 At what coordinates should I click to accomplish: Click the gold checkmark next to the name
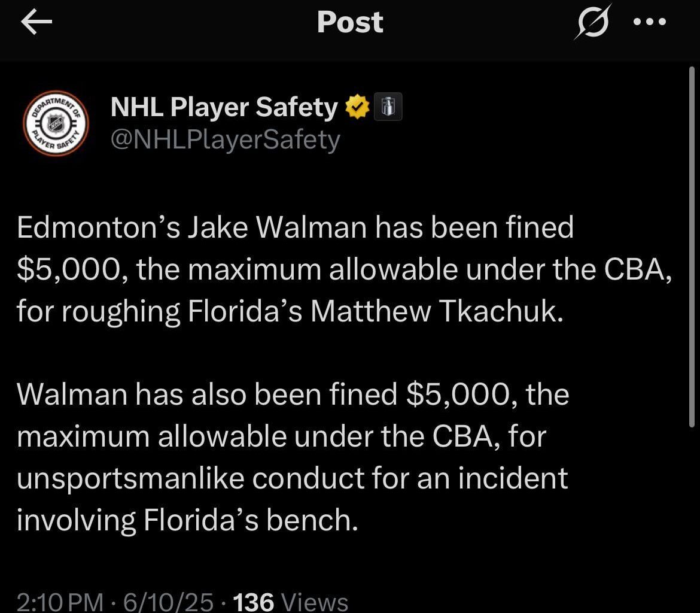(357, 107)
